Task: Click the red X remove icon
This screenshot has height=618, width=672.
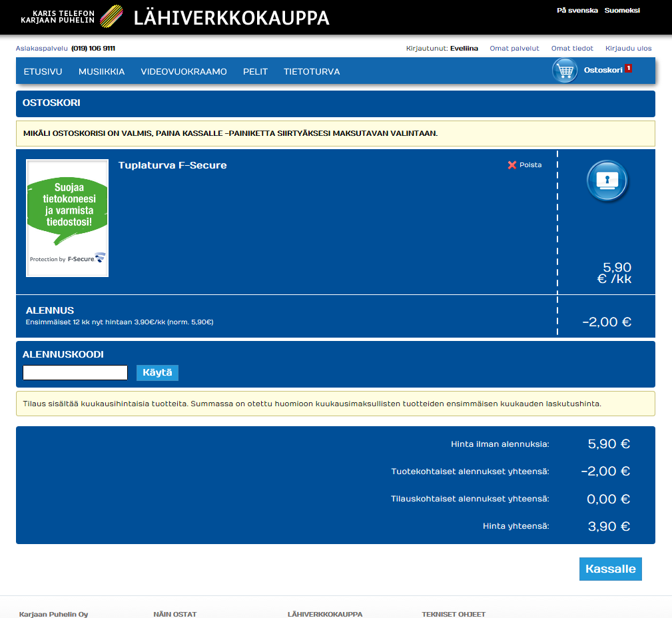Action: 511,165
